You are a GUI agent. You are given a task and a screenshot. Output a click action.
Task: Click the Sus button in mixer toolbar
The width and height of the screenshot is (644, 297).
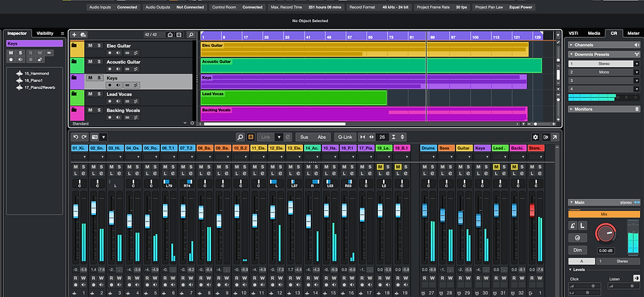[x=304, y=137]
